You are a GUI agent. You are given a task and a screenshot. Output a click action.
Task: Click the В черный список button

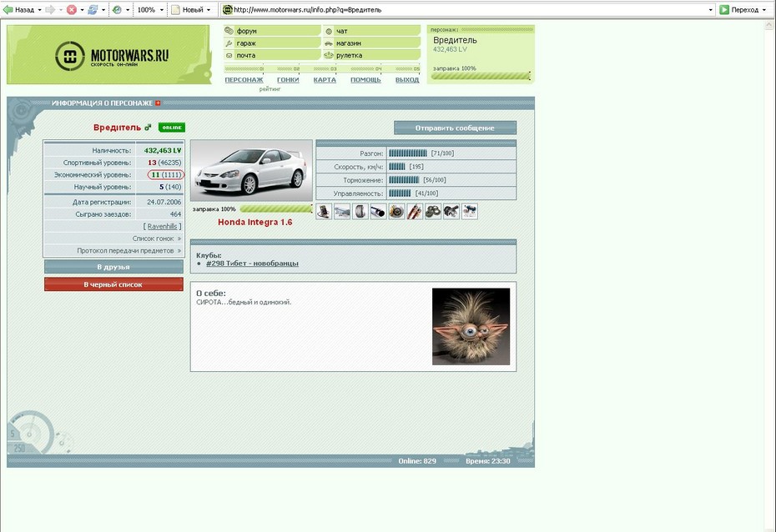coord(113,284)
